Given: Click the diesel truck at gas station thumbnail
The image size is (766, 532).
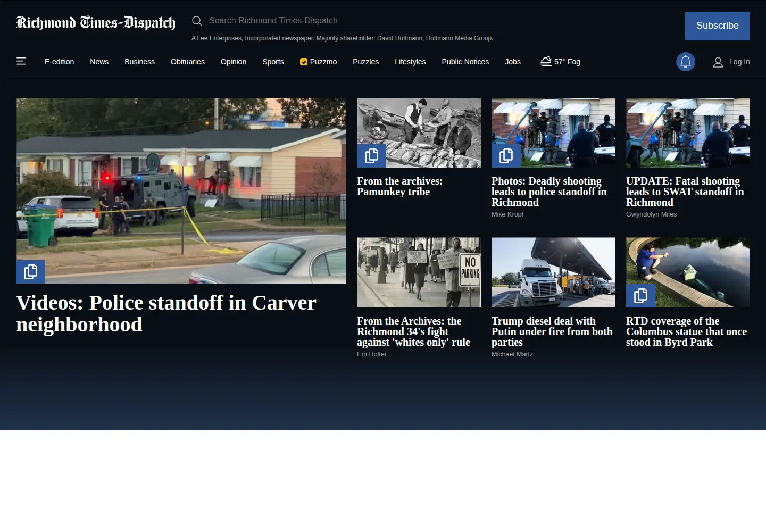Looking at the screenshot, I should [x=554, y=272].
